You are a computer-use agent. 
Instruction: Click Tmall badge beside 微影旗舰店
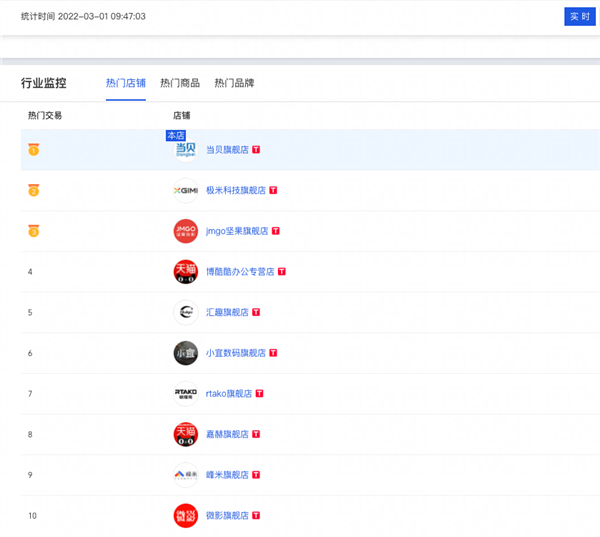(x=256, y=516)
